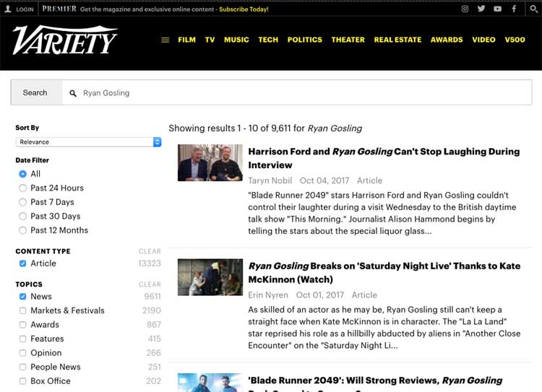This screenshot has height=392, width=542.
Task: Click the News count 9611
Action: click(152, 297)
